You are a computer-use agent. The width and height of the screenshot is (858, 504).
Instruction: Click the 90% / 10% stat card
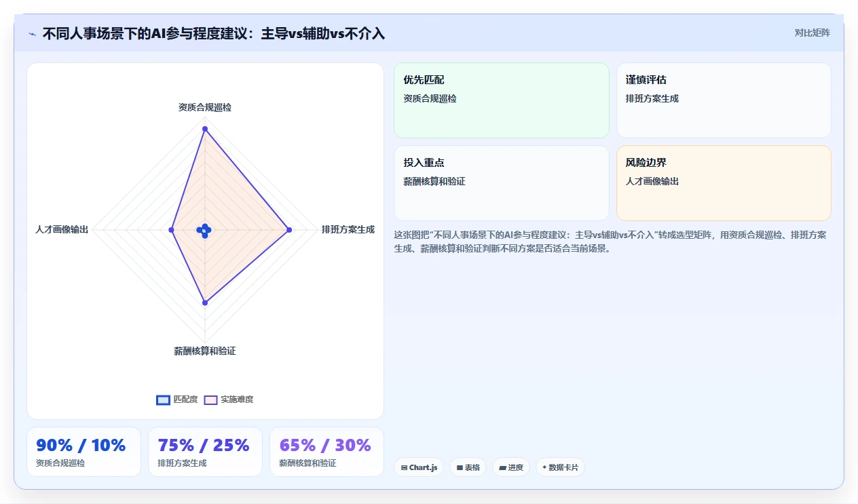[83, 452]
